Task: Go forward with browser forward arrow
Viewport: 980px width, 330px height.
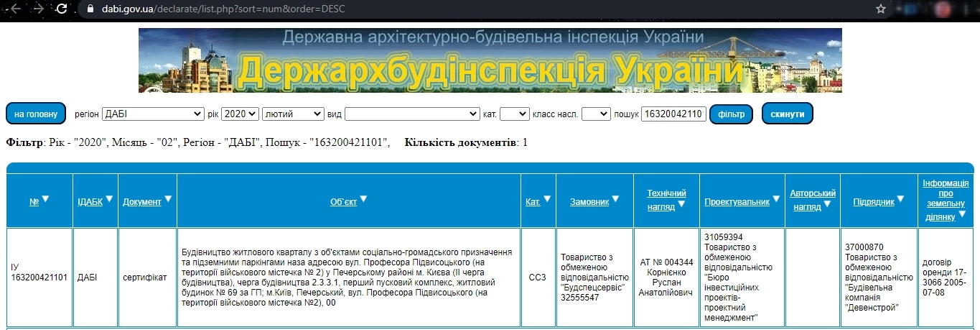Action: click(37, 9)
